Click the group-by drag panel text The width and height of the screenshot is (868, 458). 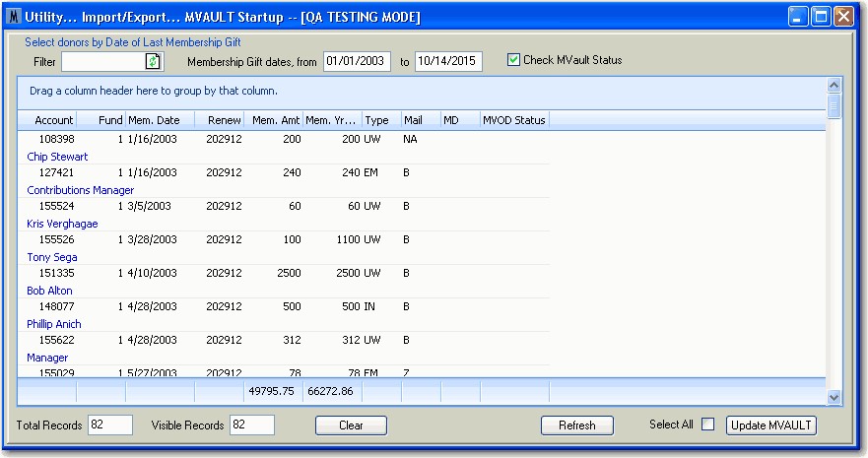(154, 91)
